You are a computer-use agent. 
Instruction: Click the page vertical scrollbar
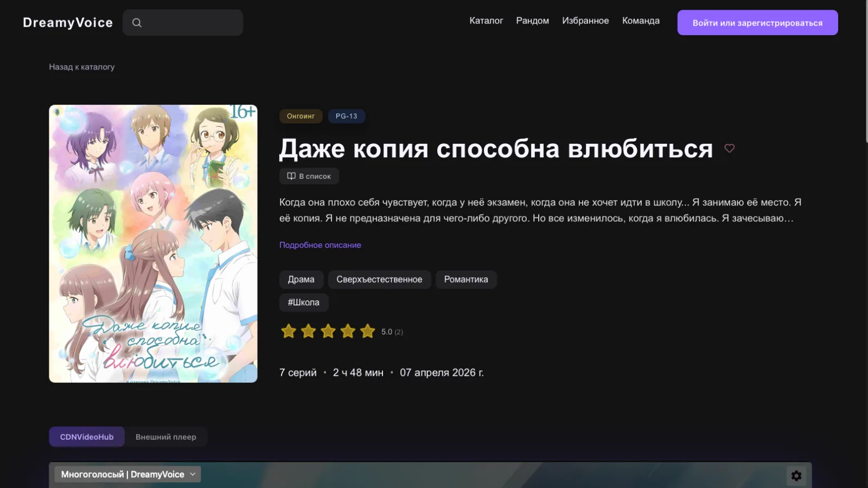click(x=866, y=70)
